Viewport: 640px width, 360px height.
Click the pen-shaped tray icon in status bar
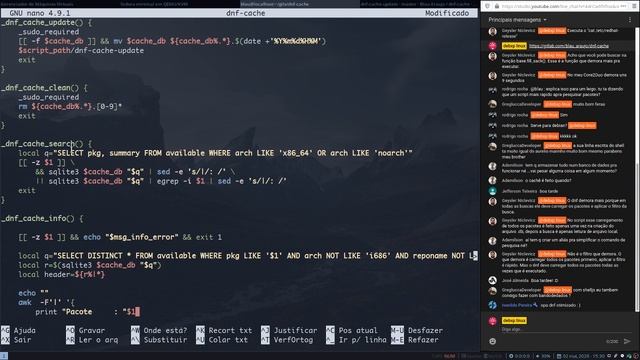pyautogui.click(x=616, y=356)
